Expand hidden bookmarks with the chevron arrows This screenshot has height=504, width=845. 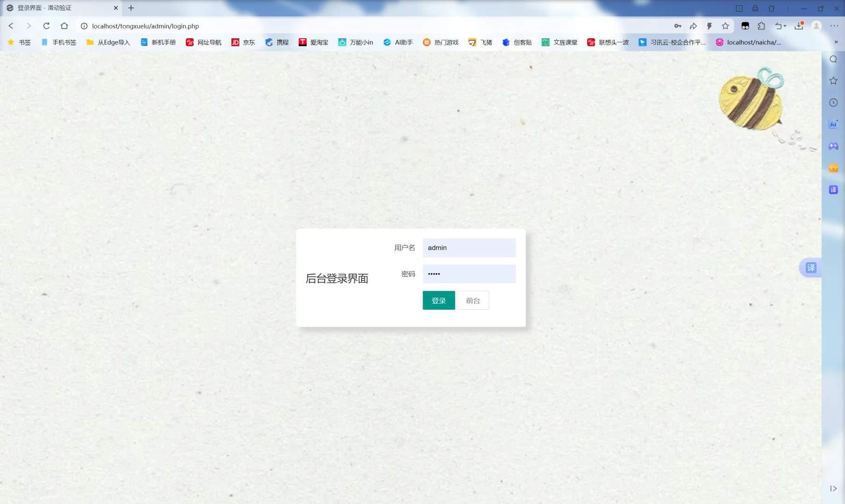[x=836, y=42]
